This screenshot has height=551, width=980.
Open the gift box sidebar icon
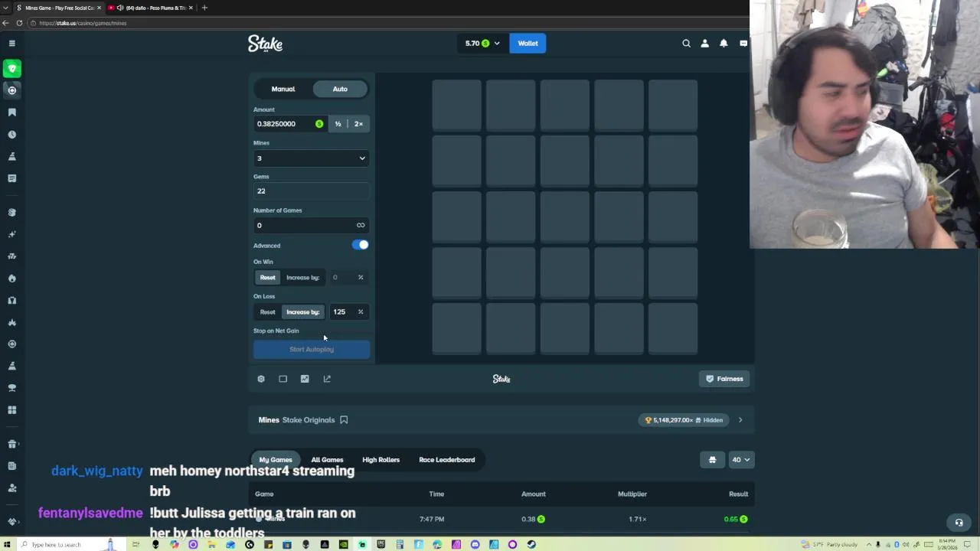click(x=11, y=444)
